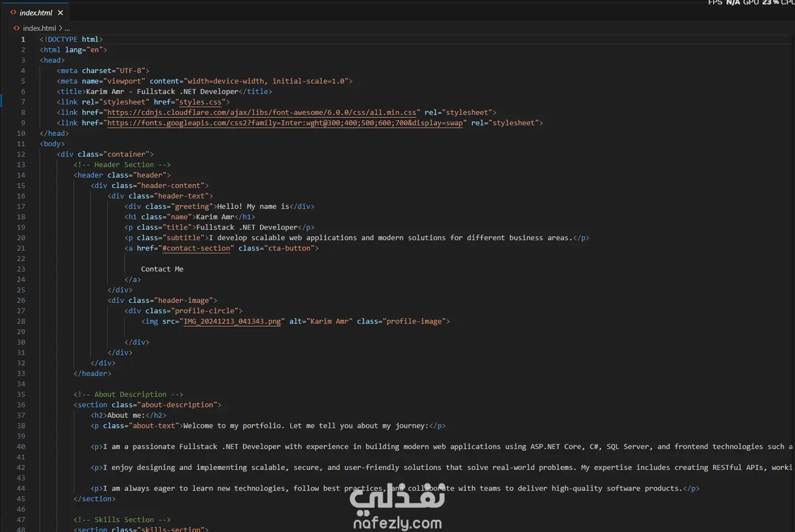Image resolution: width=795 pixels, height=532 pixels.
Task: Click line number 7 in the gutter
Action: pos(23,102)
